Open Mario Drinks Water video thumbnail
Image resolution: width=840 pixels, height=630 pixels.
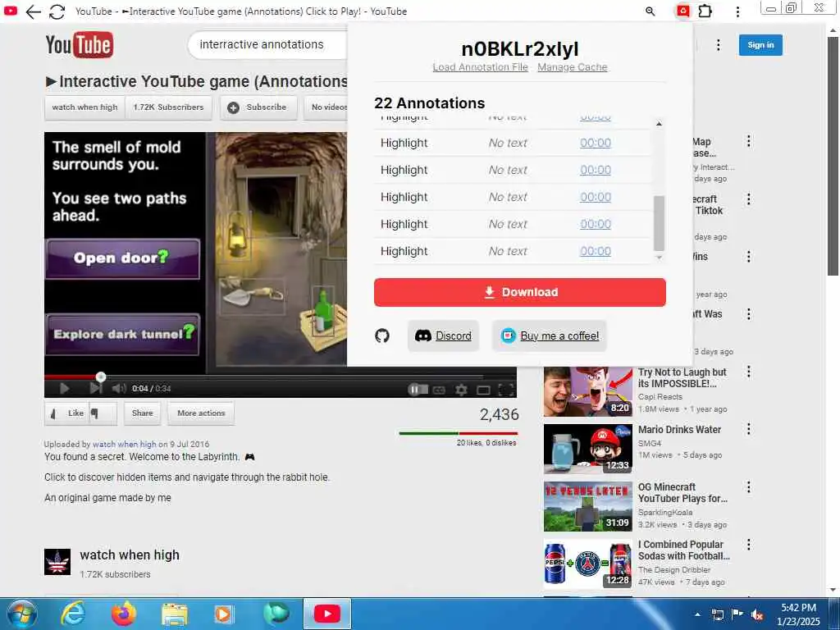[587, 449]
